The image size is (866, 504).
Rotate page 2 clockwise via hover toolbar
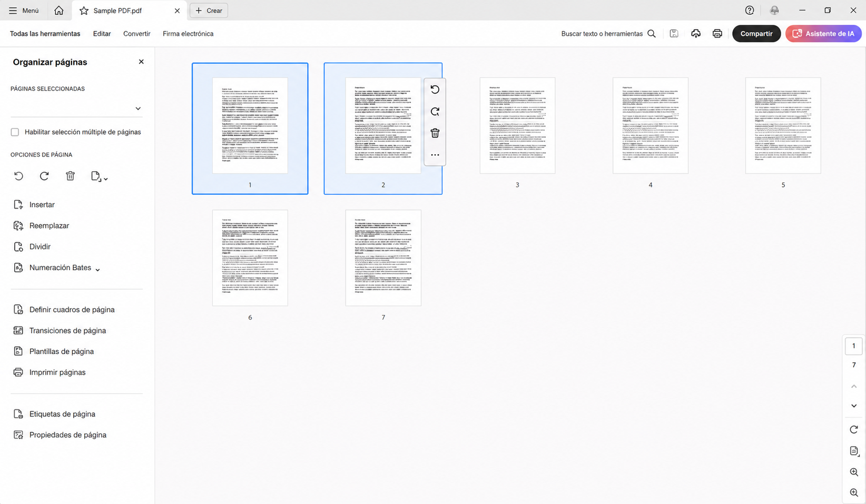pyautogui.click(x=435, y=112)
